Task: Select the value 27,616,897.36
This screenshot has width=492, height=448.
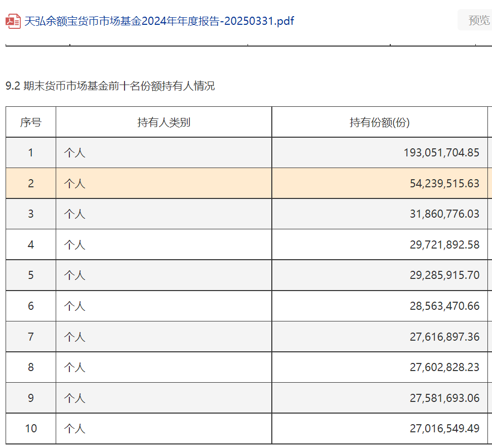Action: 444,337
